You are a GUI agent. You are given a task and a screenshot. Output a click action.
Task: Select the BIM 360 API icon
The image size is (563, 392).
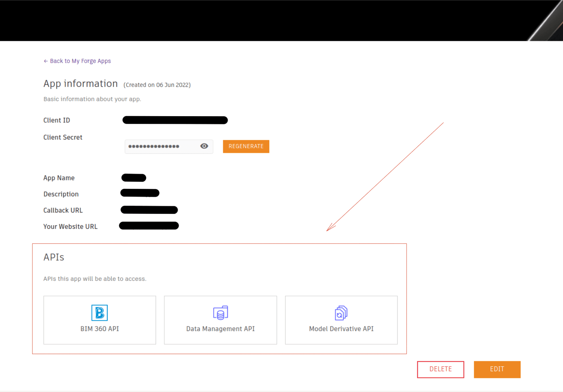click(x=100, y=313)
